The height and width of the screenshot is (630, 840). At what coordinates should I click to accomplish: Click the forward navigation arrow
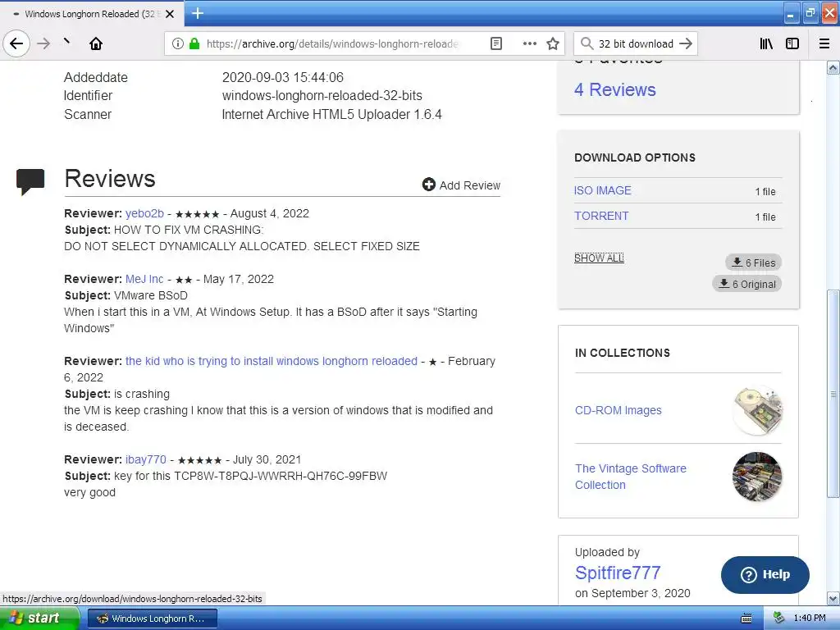pyautogui.click(x=43, y=43)
